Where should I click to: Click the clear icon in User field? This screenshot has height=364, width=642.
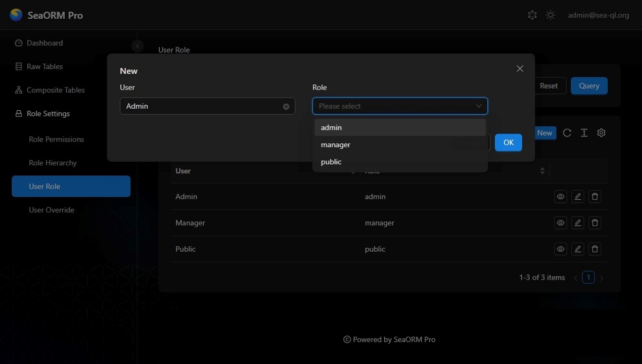click(x=286, y=107)
